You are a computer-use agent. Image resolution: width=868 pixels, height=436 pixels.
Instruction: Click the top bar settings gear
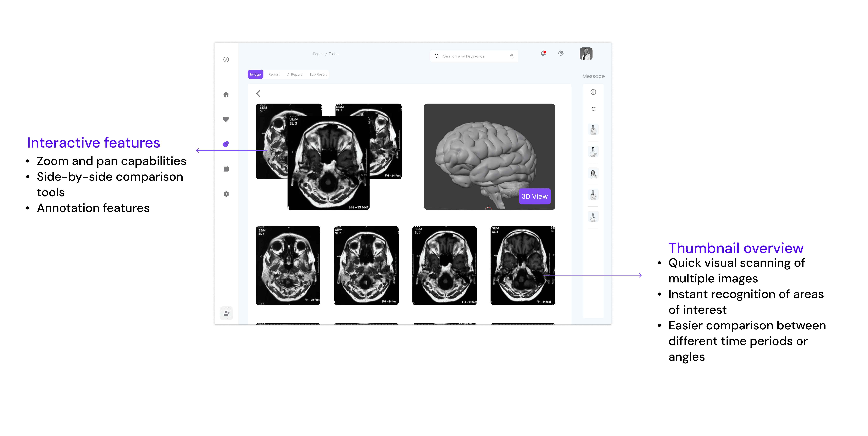tap(561, 53)
